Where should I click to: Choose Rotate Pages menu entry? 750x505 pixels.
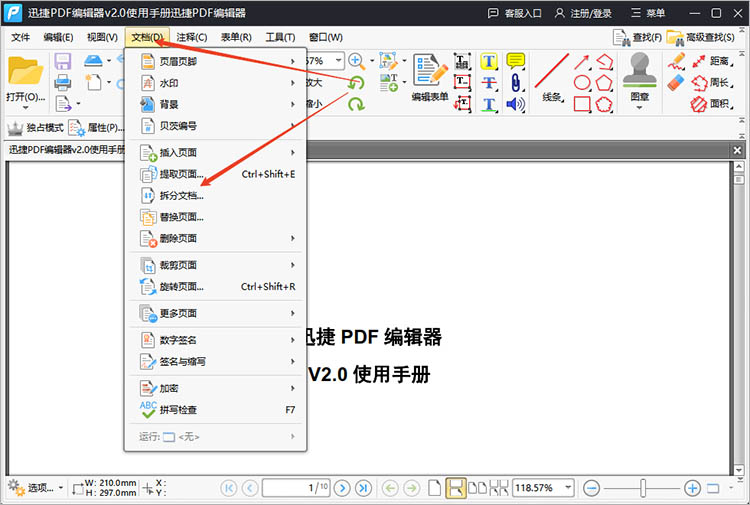pos(217,286)
